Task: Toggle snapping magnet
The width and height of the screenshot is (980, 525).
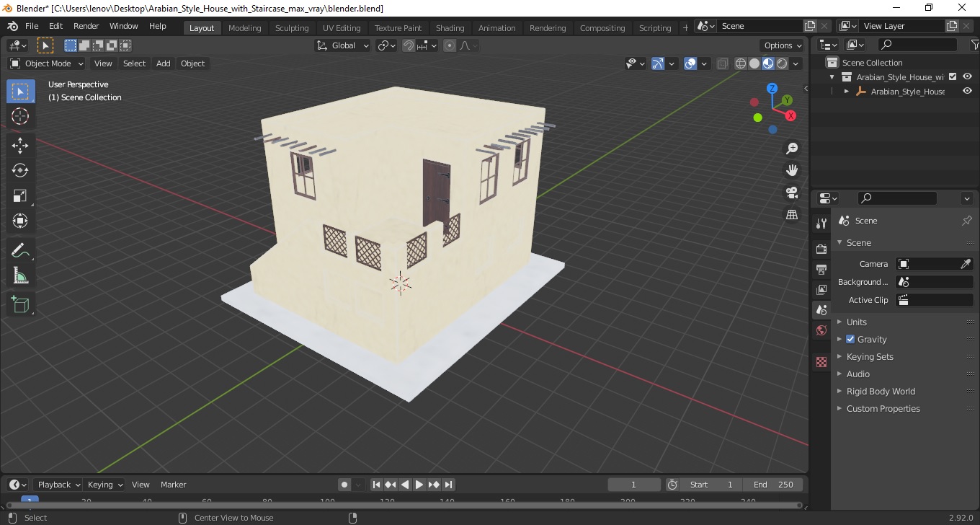Action: point(409,45)
